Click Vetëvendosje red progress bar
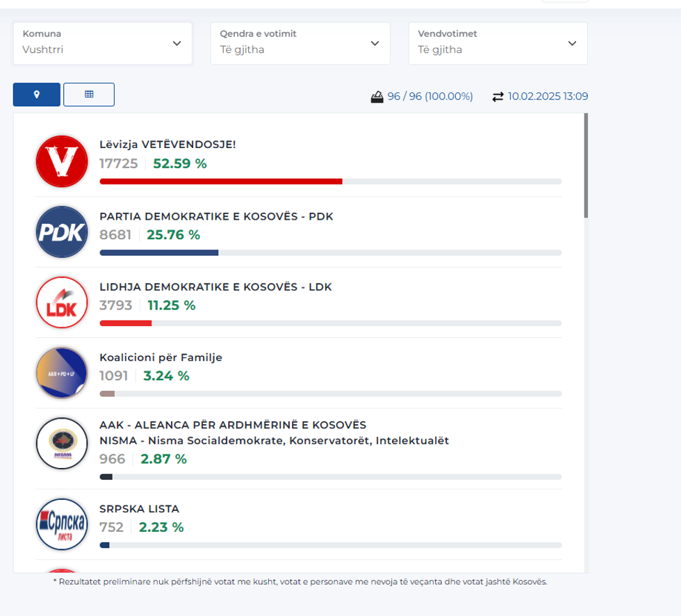Screen dimensions: 681x616 tap(221, 181)
